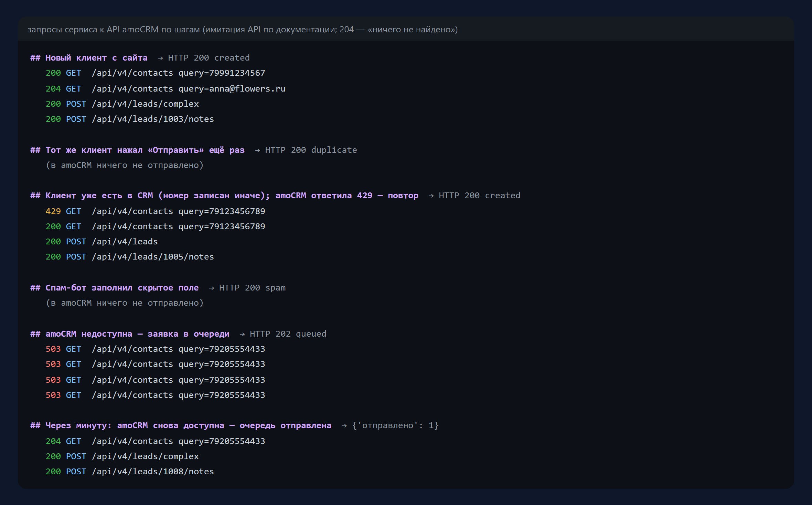Click the line '/api/v4/leads/1005/notes'
The width and height of the screenshot is (812, 506).
(130, 257)
